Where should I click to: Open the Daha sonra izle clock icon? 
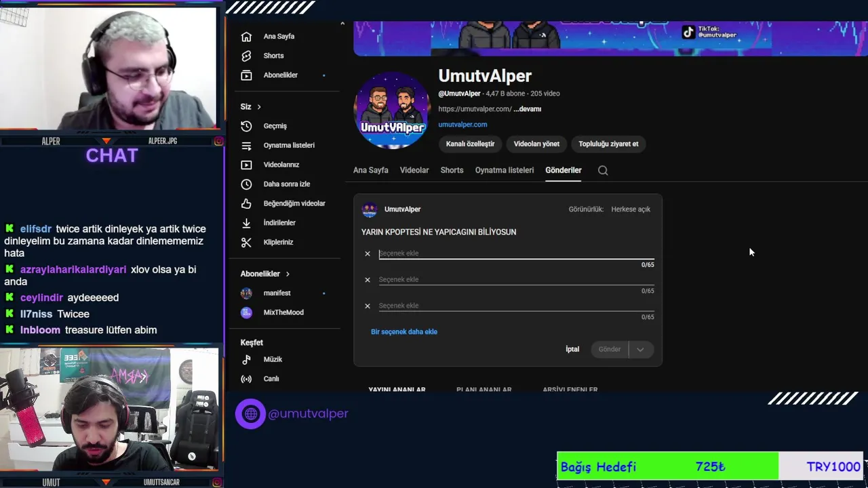point(246,184)
